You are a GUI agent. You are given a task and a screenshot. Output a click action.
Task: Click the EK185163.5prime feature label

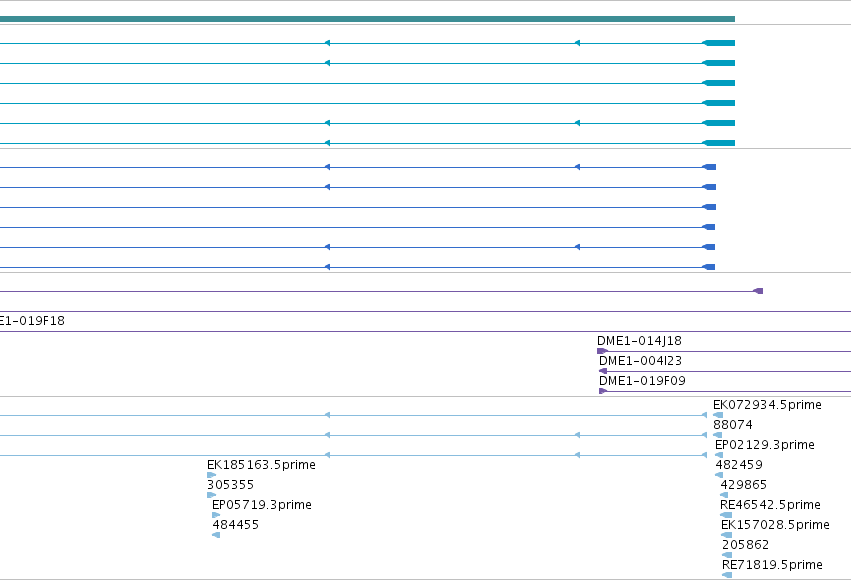(261, 464)
